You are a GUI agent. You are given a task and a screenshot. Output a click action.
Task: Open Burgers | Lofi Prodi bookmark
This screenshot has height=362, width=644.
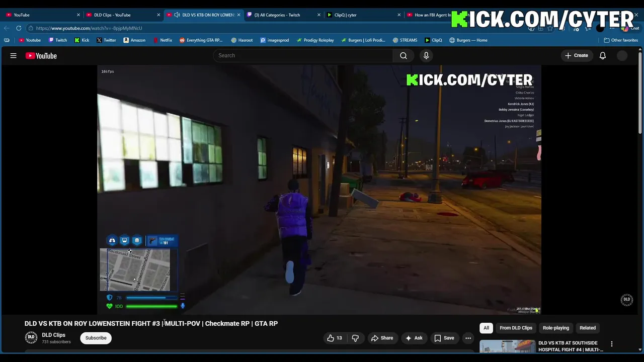click(x=363, y=40)
